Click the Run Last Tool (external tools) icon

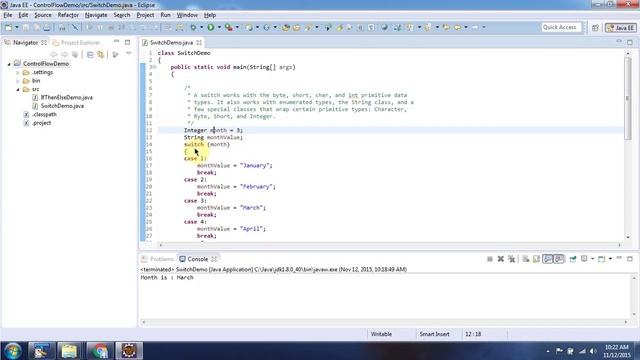click(x=229, y=27)
